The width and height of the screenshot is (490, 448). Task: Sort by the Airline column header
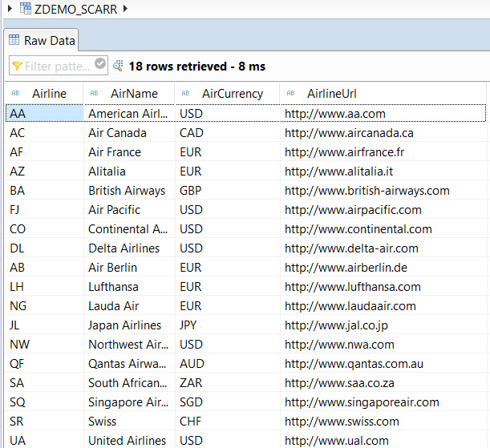[44, 93]
